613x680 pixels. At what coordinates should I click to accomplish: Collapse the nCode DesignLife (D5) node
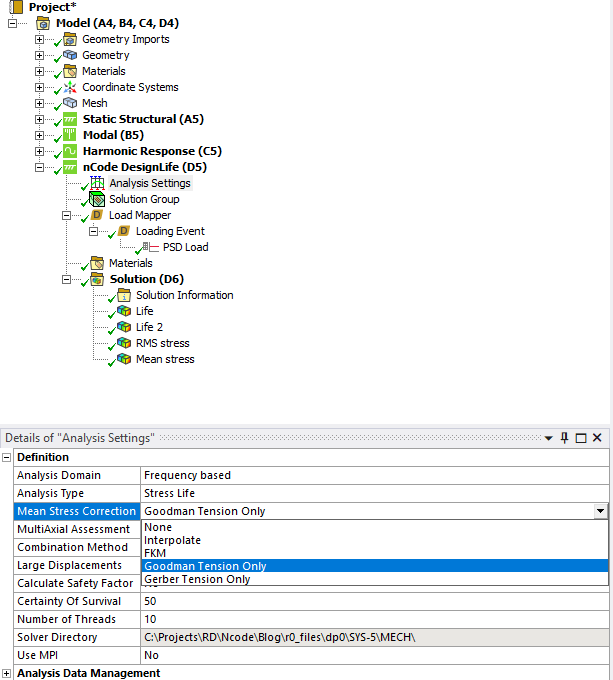coord(40,167)
